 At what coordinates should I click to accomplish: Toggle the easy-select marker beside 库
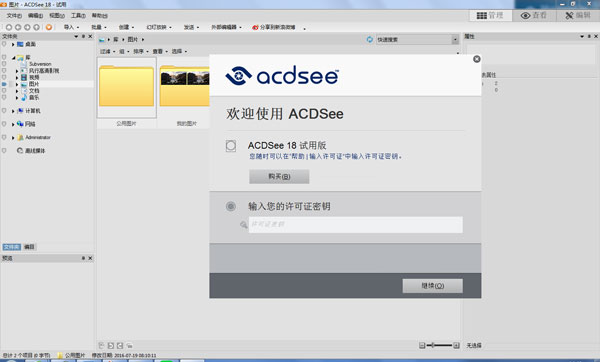[4, 57]
